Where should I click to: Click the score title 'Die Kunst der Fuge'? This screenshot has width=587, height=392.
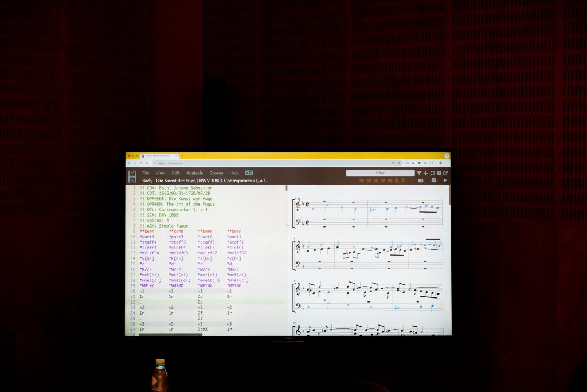click(177, 181)
